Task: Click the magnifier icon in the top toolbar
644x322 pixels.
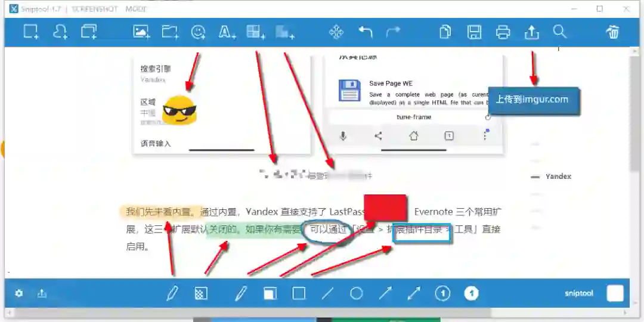Action: coord(559,31)
